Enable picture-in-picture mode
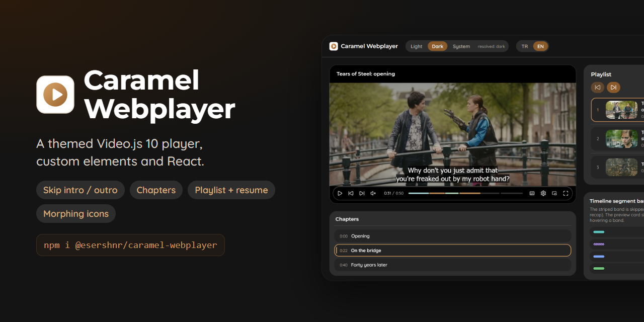The width and height of the screenshot is (644, 322). (x=554, y=193)
